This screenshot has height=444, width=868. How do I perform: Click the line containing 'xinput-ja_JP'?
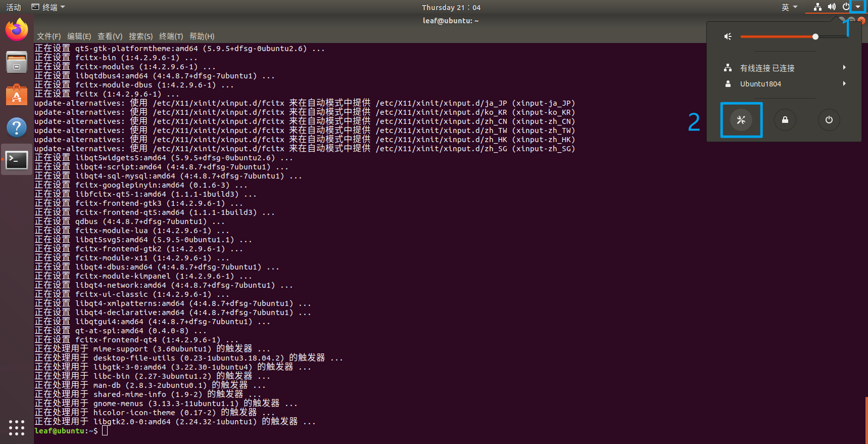305,103
